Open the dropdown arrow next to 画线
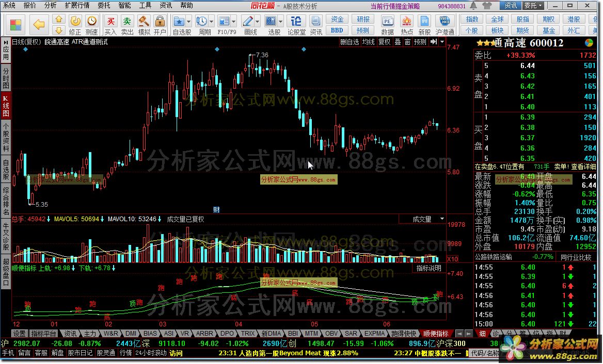603x364 pixels. click(257, 22)
